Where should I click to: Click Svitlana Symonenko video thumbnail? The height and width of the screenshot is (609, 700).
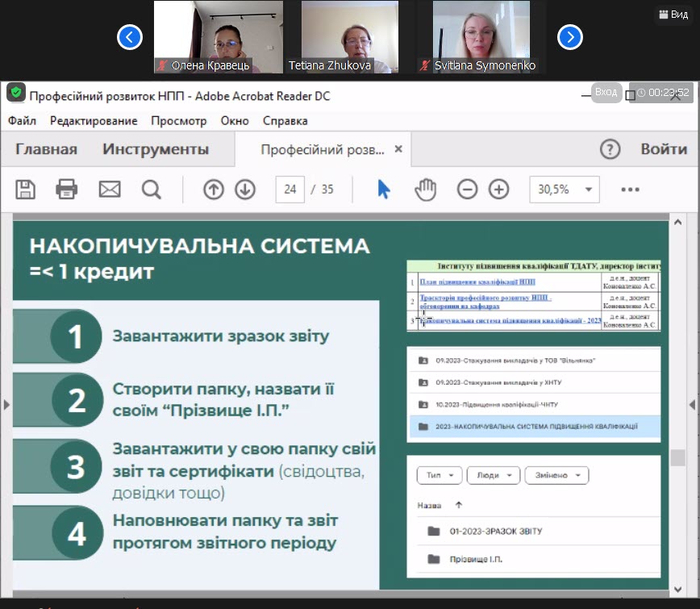pyautogui.click(x=481, y=37)
